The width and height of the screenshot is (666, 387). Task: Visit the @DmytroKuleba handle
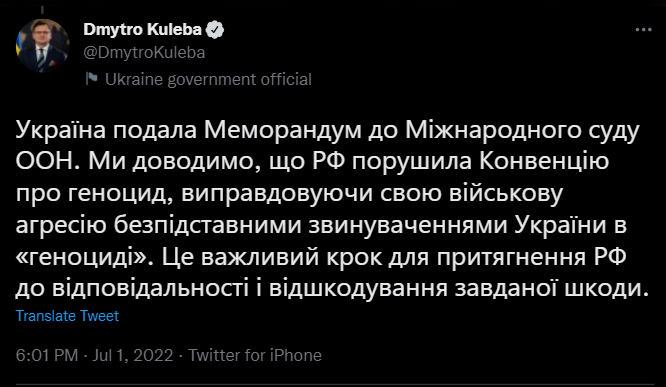144,53
